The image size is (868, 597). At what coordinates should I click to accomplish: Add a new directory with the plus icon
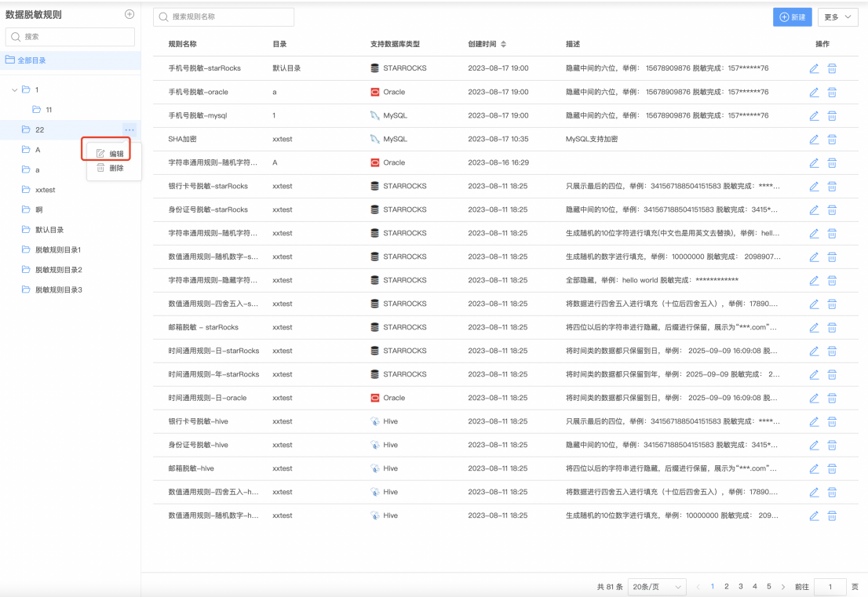pyautogui.click(x=129, y=14)
